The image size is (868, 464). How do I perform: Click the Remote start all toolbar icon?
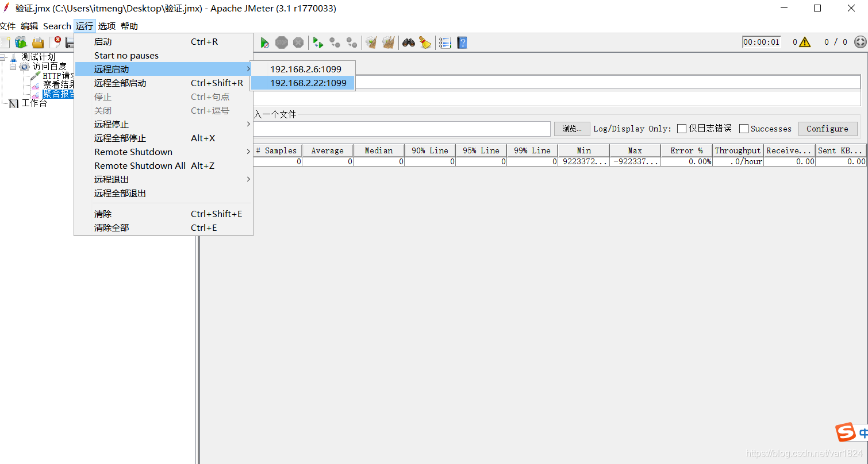click(x=318, y=42)
